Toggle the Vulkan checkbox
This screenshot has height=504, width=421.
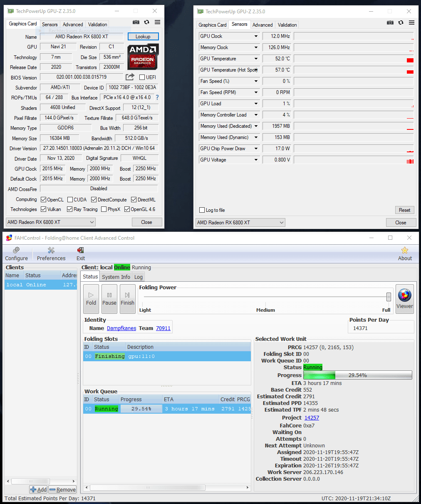pyautogui.click(x=43, y=209)
